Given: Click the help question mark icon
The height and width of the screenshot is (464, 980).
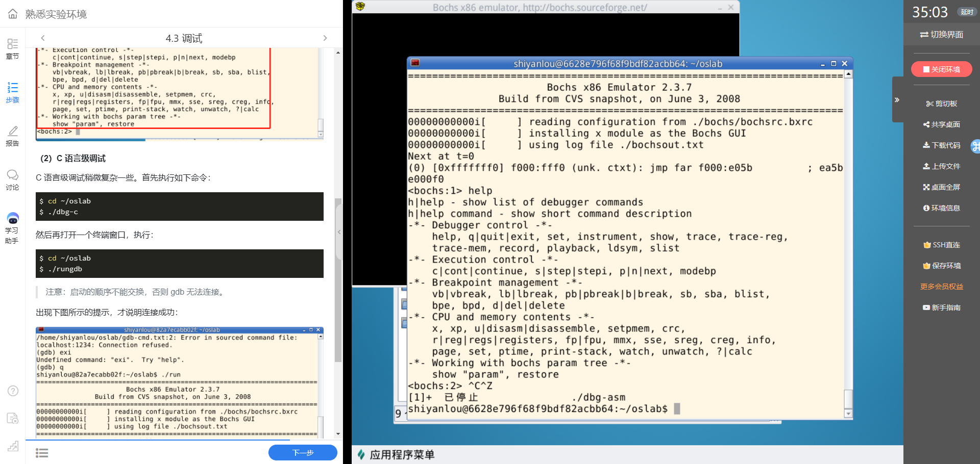Looking at the screenshot, I should (13, 391).
